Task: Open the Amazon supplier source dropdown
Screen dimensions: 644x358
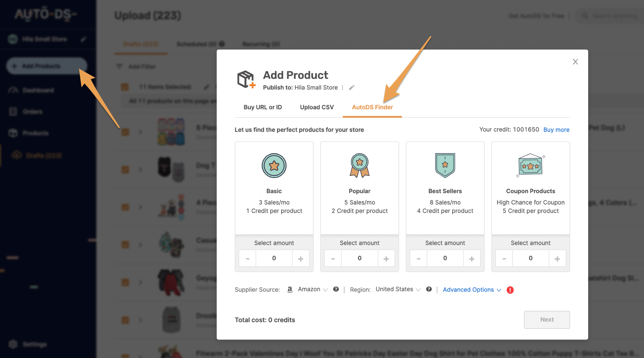Action: point(312,289)
